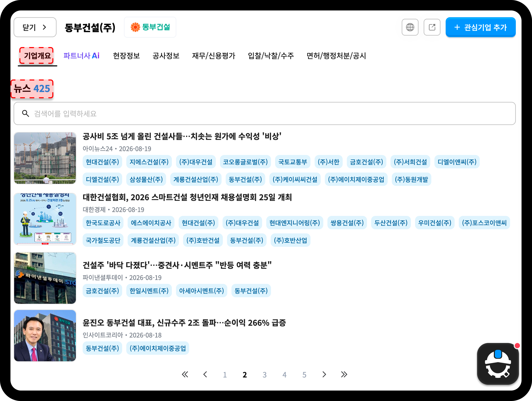Click (주)에이치제이중공업 tag in 윤진오 article
Image resolution: width=532 pixels, height=401 pixels.
pos(158,348)
